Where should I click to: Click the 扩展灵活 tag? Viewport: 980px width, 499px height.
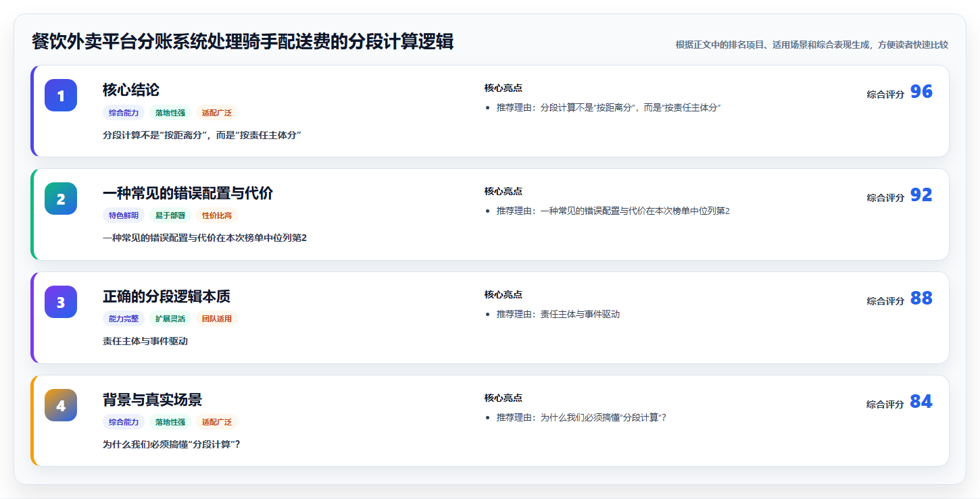click(x=170, y=319)
